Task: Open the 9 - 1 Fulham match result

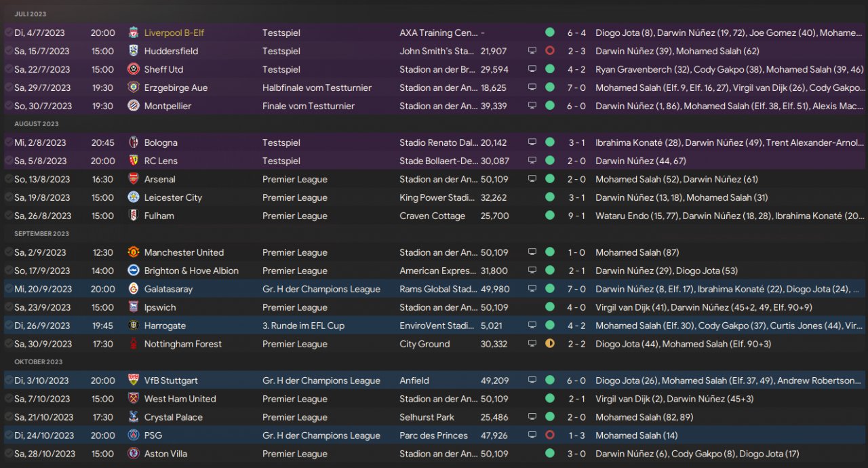Action: click(576, 216)
